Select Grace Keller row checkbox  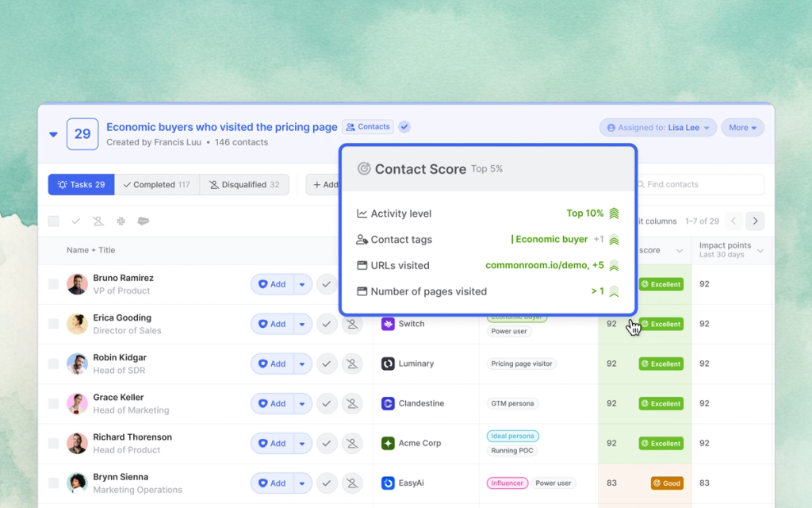tap(53, 403)
